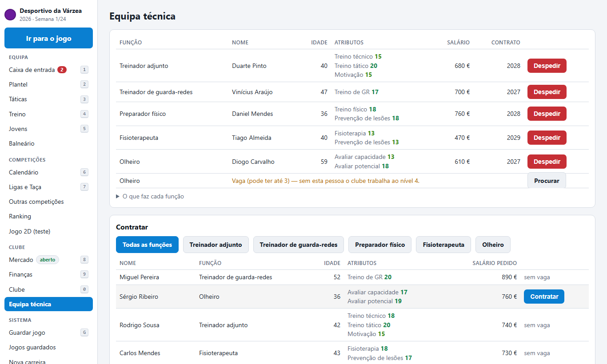The width and height of the screenshot is (607, 364).
Task: Click the purple club crest icon
Action: (10, 15)
